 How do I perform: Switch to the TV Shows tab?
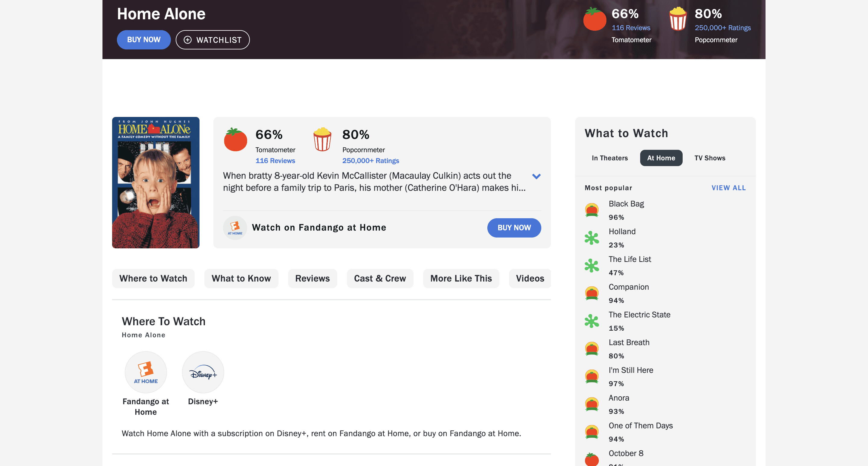coord(710,158)
